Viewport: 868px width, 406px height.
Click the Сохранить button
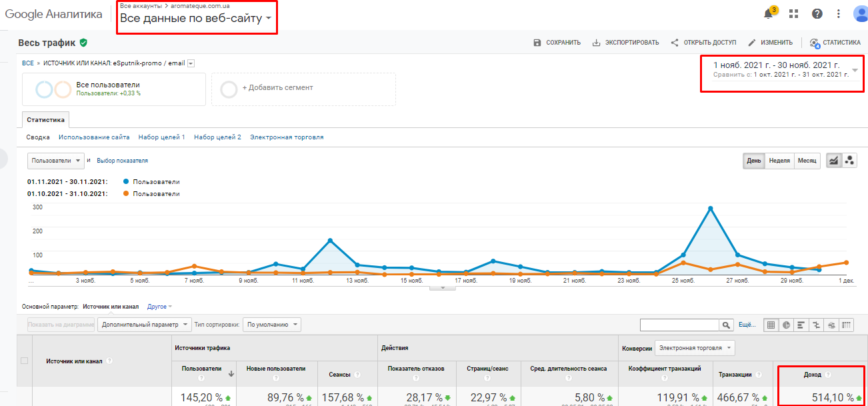pyautogui.click(x=557, y=43)
